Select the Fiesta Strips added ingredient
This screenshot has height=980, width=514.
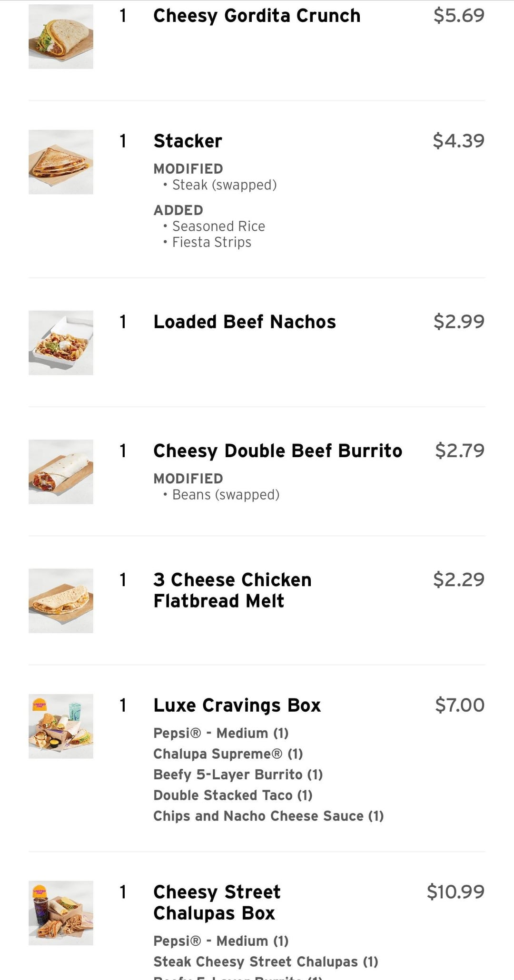211,242
